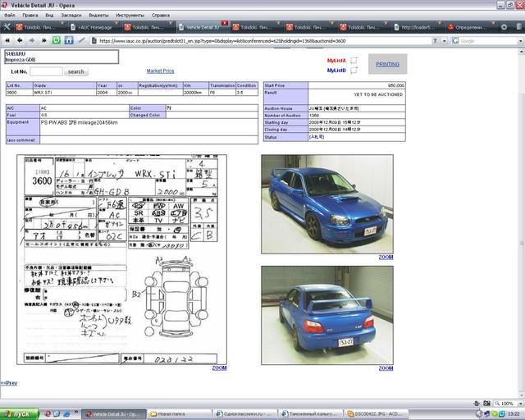Click the auction sheet image
This screenshot has height=420, width=525.
122,259
